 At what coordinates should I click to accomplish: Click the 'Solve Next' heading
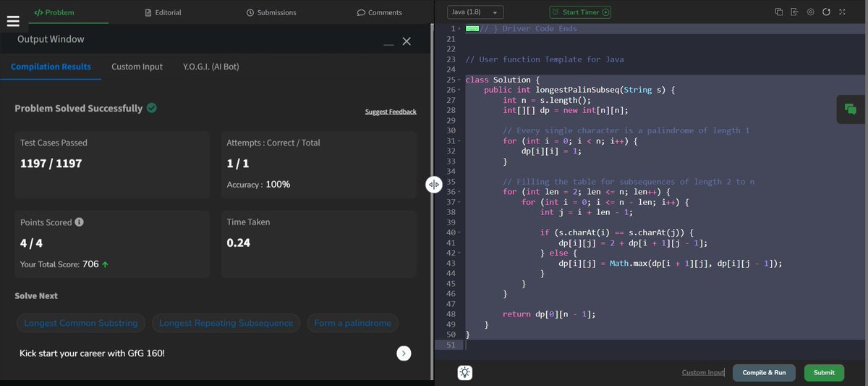[36, 295]
